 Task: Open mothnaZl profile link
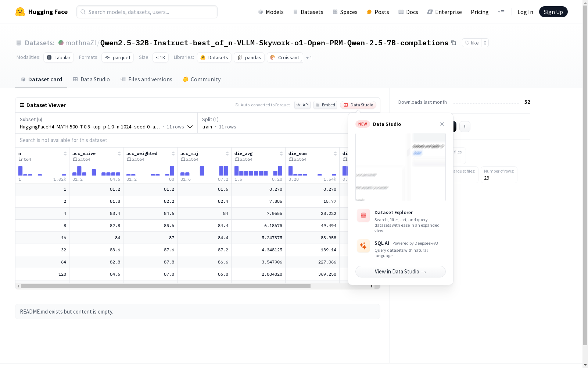80,43
